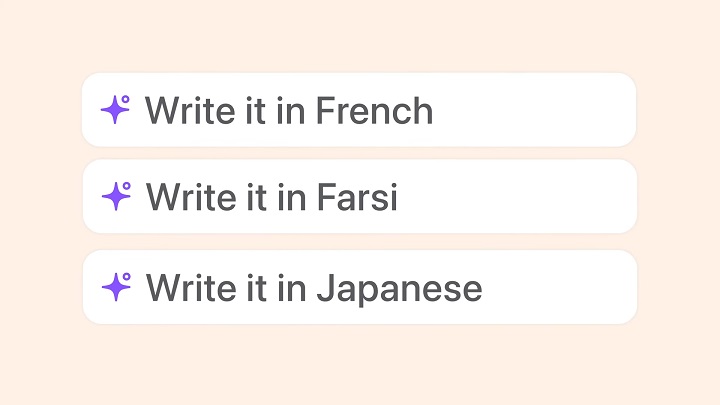720x405 pixels.
Task: Click the sparkle icon beside French
Action: pos(116,109)
